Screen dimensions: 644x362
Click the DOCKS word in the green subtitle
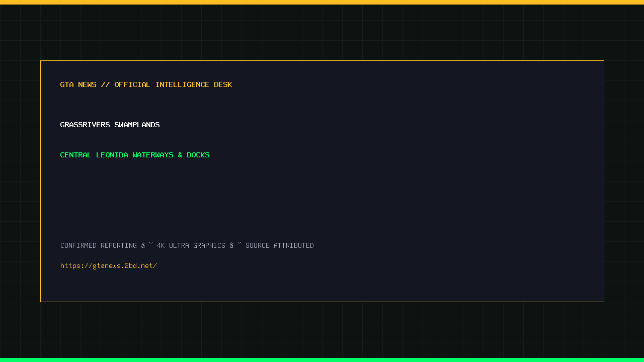point(198,155)
